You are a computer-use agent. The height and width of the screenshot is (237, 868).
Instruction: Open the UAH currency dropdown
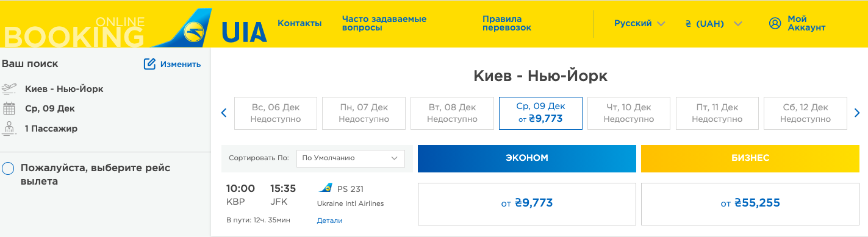[713, 24]
